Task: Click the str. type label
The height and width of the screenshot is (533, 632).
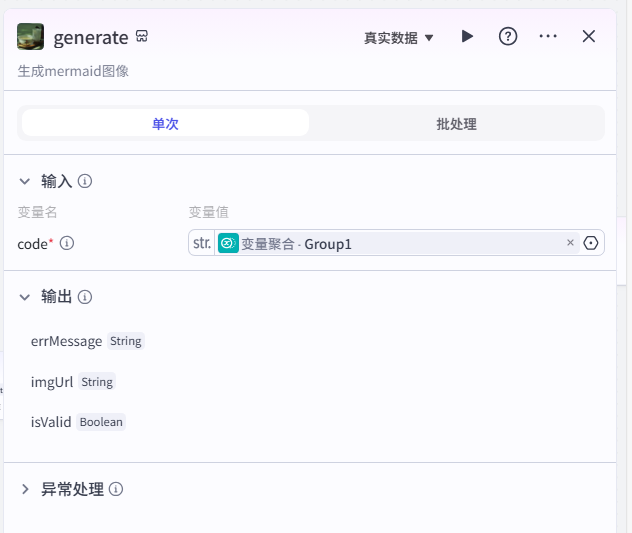Action: [x=202, y=243]
